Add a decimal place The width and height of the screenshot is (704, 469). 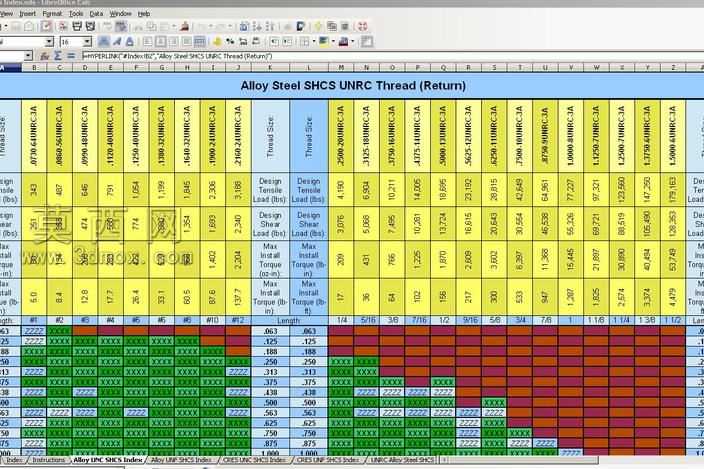click(243, 42)
